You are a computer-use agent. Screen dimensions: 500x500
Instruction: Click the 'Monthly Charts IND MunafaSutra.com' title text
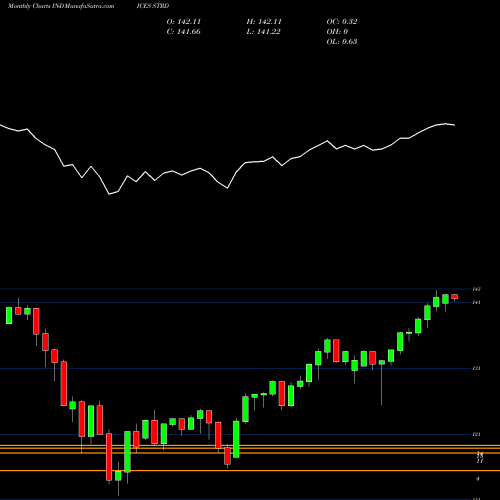click(61, 6)
